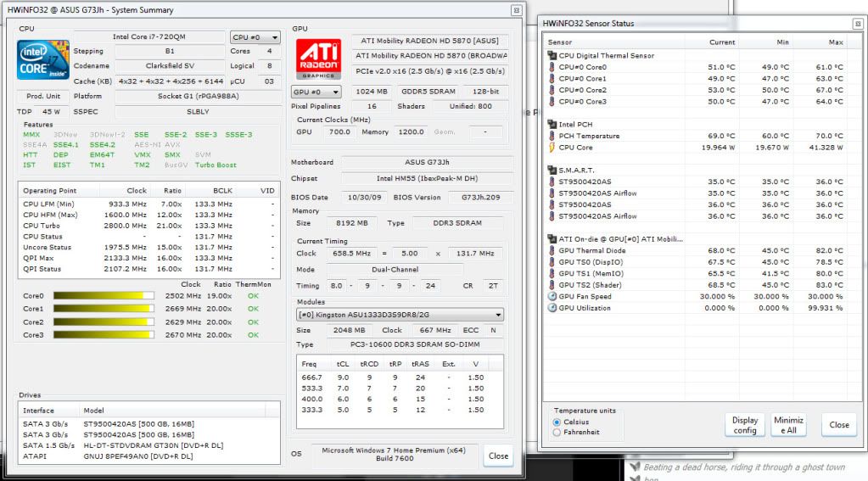This screenshot has height=481, width=868.
Task: Click thermometer icon beside GPU TS1 (MemIO)
Action: [x=552, y=273]
